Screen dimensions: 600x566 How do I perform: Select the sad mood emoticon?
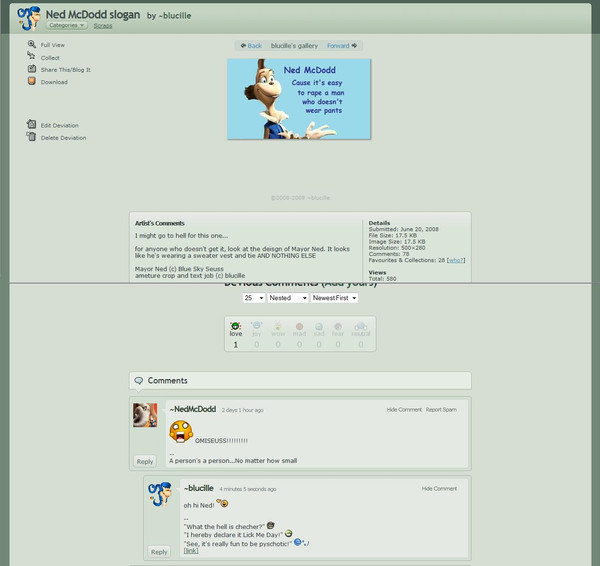tap(319, 326)
